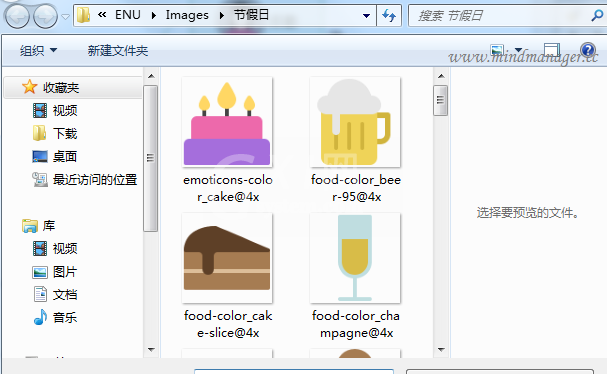Select the chocolate cake slice thumbnail

[227, 258]
